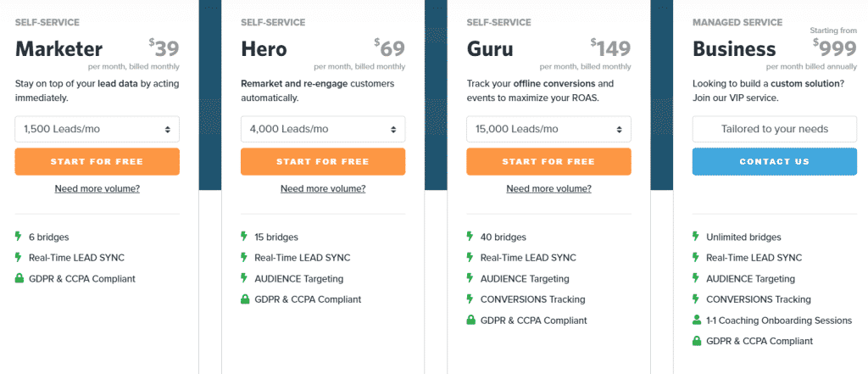Open Need more volume link under Marketer
This screenshot has height=374, width=868.
tap(97, 188)
